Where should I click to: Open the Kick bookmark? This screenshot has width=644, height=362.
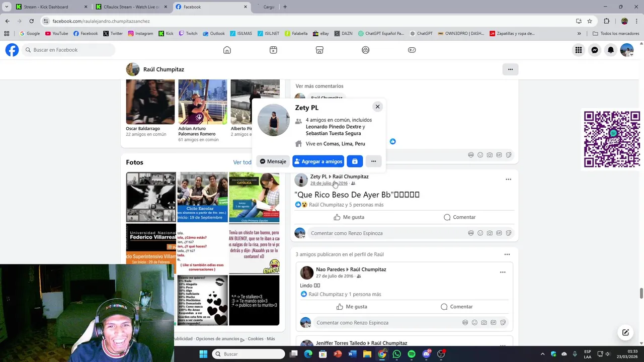[166, 34]
